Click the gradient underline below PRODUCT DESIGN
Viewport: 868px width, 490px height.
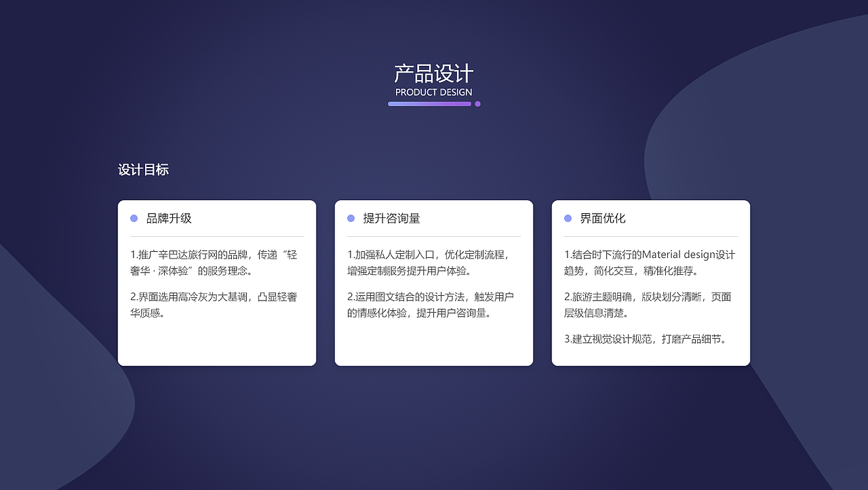[430, 103]
